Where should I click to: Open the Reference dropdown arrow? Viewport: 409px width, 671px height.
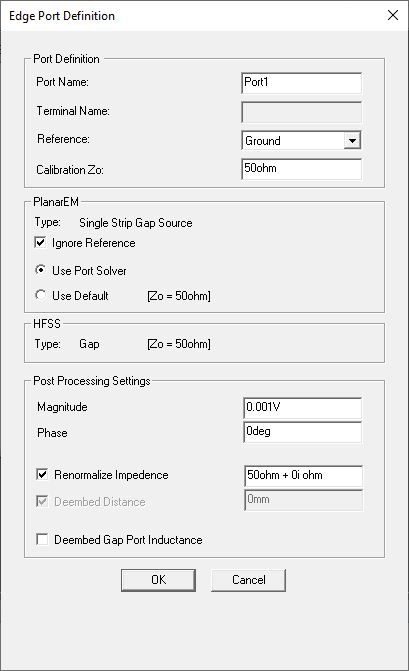352,141
